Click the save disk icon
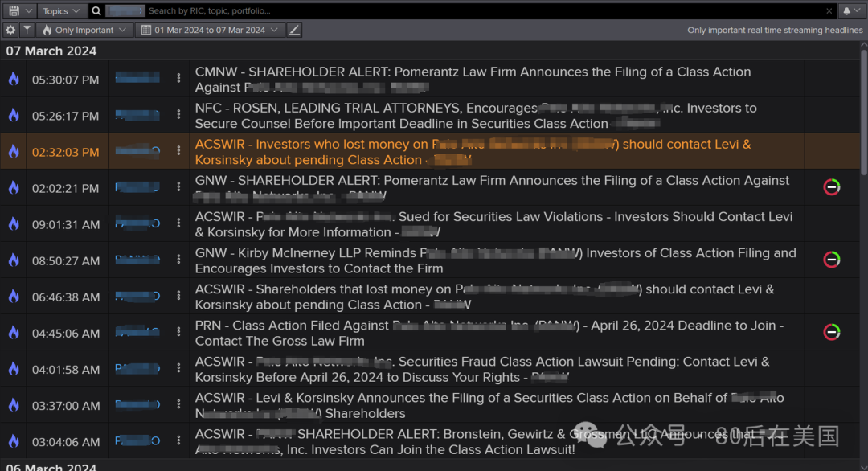868x471 pixels. click(14, 10)
